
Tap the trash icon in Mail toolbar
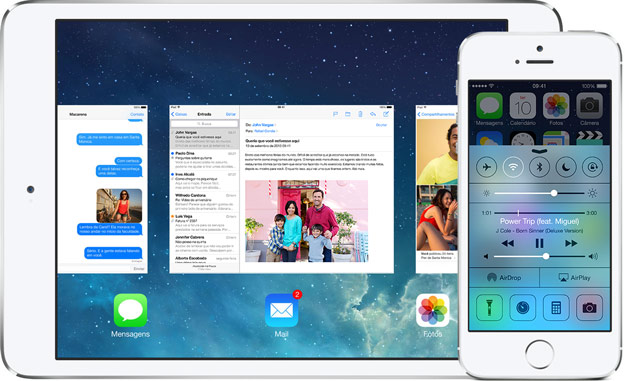pos(360,114)
